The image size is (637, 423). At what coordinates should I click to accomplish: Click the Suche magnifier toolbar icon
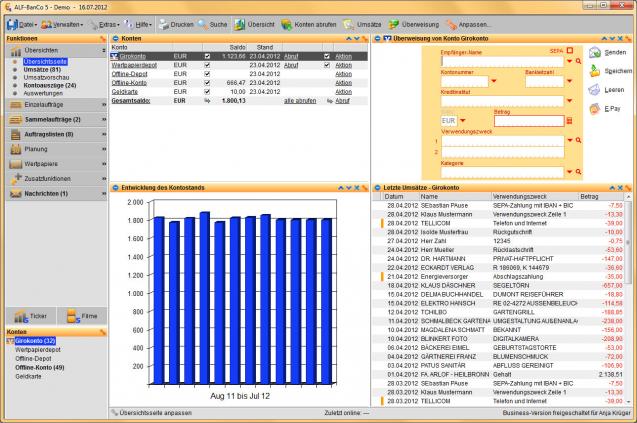(202, 25)
